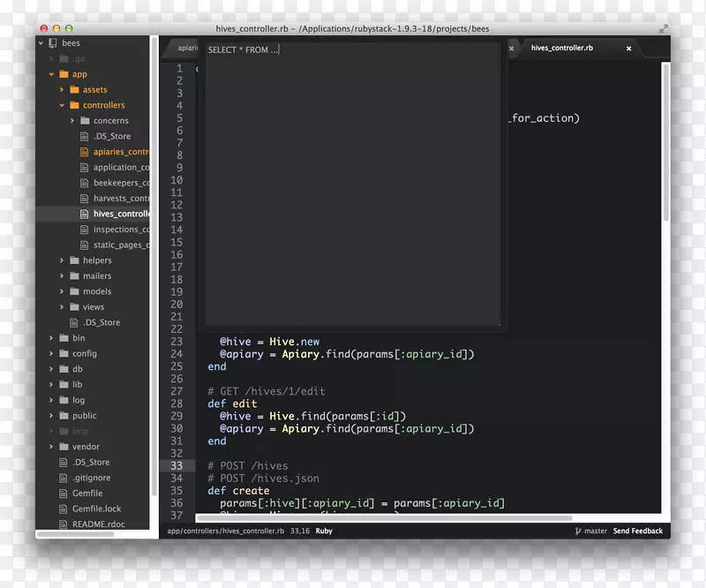
Task: Collapse the controllers folder
Action: coord(63,105)
